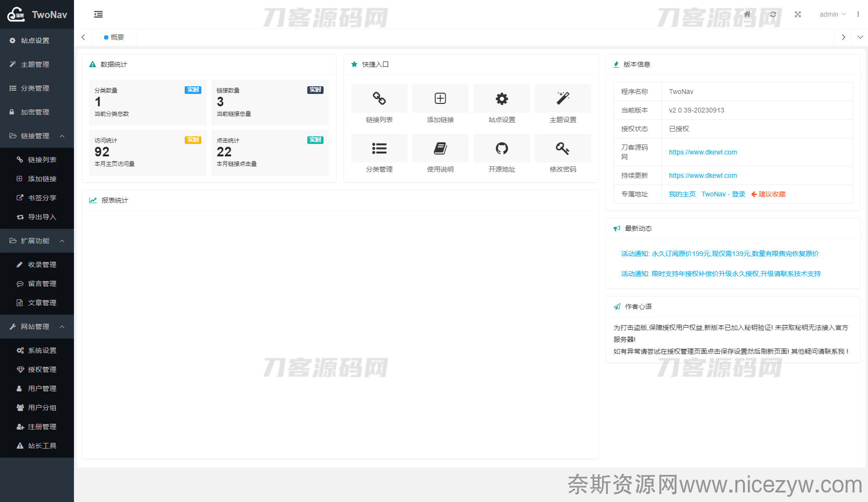The height and width of the screenshot is (502, 868).
Task: Click the refresh icon in header
Action: click(773, 14)
